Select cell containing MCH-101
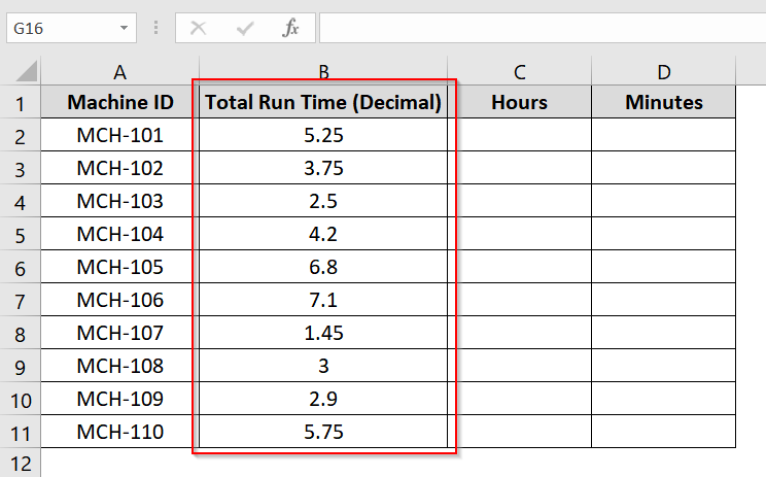766x477 pixels. tap(120, 135)
